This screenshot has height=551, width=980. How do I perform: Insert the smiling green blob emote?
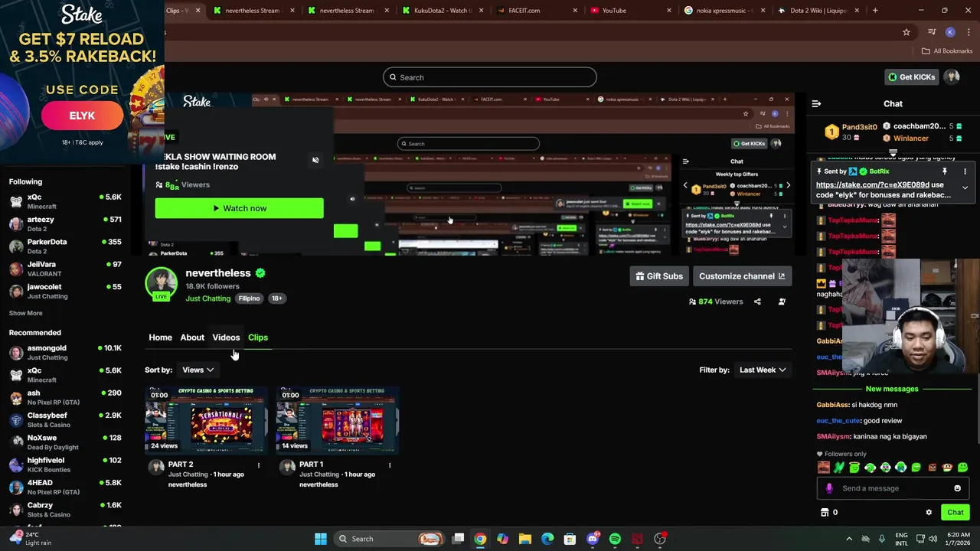click(962, 468)
